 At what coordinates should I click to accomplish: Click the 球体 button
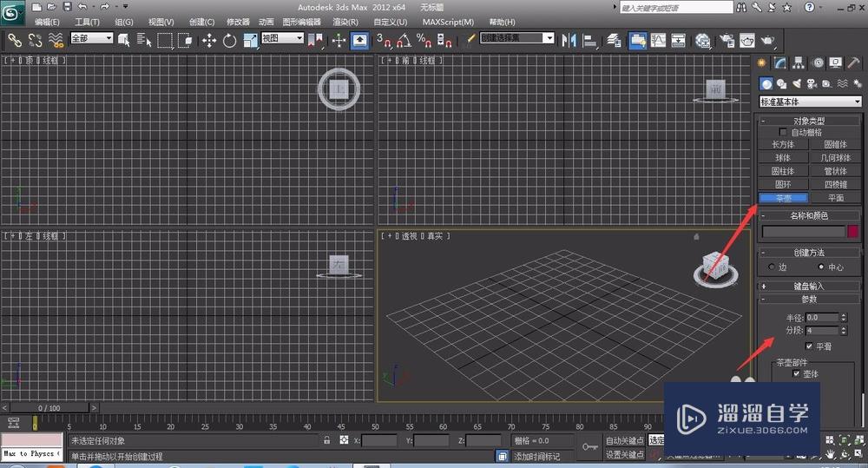783,158
